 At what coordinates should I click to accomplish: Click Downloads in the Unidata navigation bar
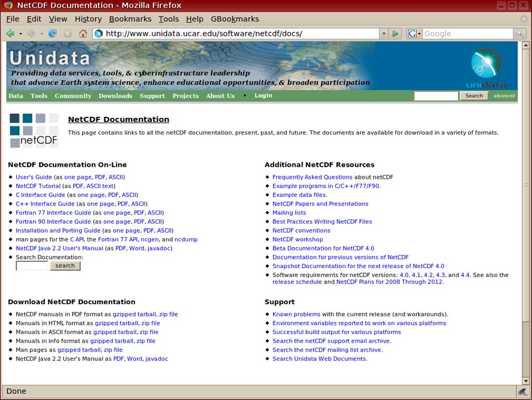click(115, 96)
